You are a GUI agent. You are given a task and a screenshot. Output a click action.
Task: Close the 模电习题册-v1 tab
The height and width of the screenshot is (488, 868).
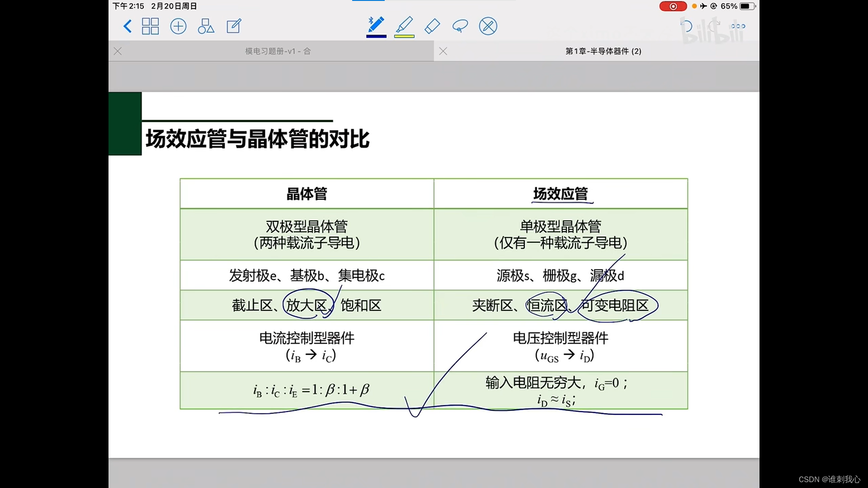(x=118, y=51)
